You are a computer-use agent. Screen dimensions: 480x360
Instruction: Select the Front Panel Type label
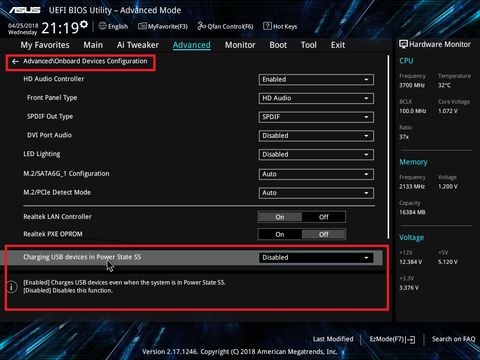click(x=52, y=98)
